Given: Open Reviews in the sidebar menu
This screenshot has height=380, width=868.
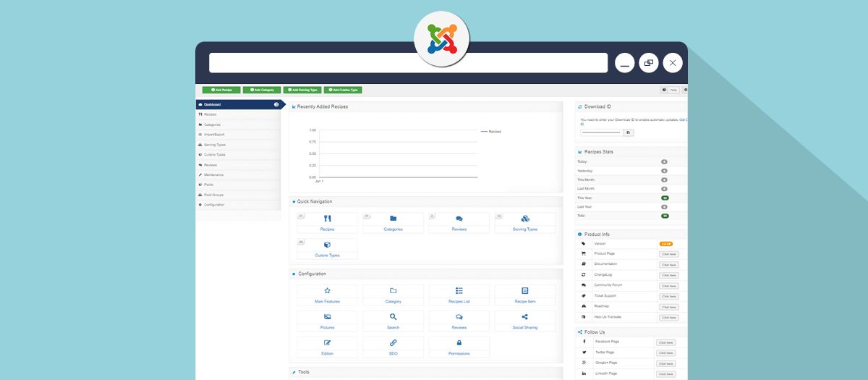Looking at the screenshot, I should (238, 165).
